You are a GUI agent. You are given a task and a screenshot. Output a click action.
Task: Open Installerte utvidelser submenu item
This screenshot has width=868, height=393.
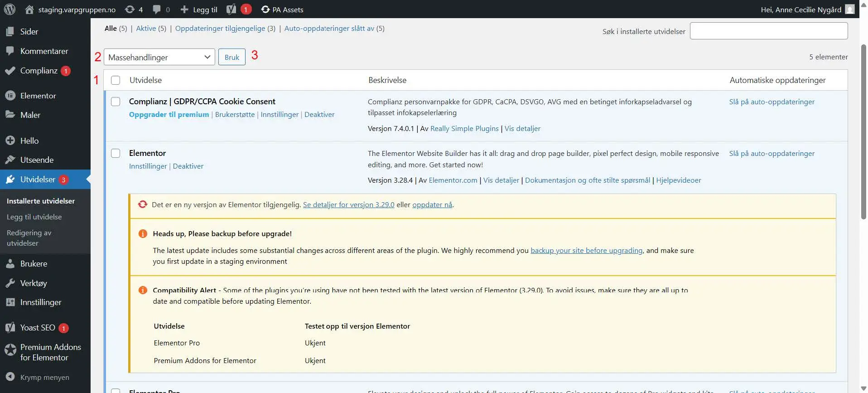(x=41, y=201)
